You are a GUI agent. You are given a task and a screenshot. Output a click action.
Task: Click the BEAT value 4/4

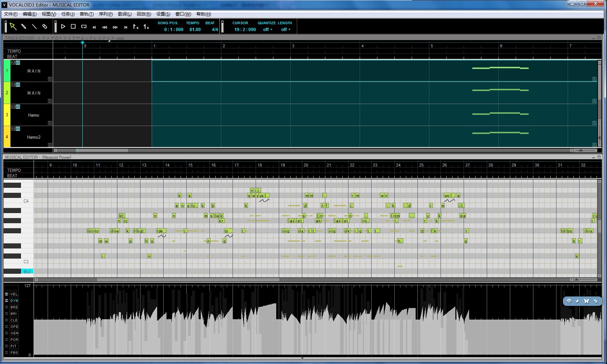pyautogui.click(x=215, y=30)
